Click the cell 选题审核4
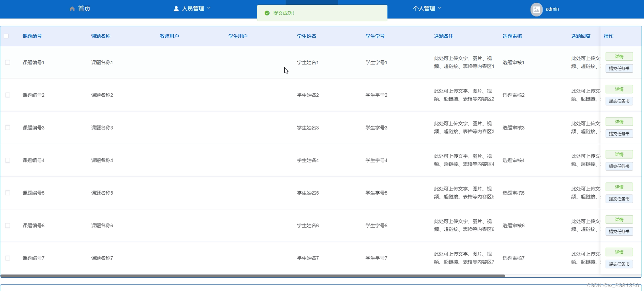This screenshot has width=644, height=291. pos(513,160)
